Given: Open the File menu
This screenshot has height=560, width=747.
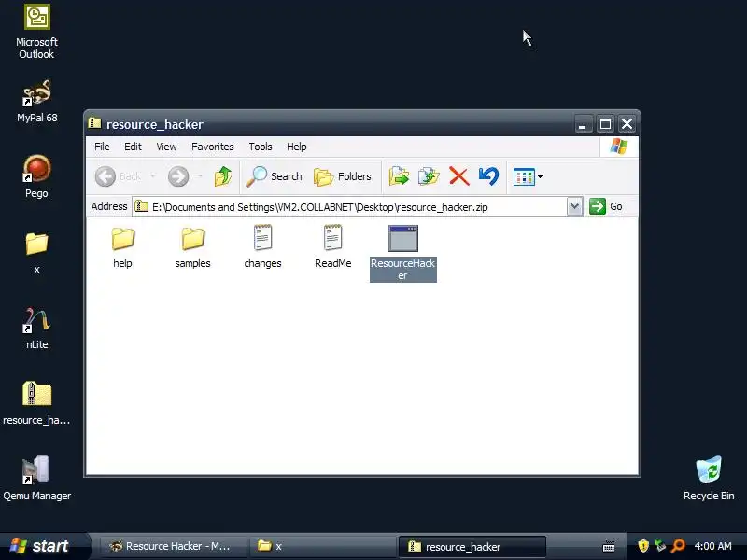Looking at the screenshot, I should click(x=102, y=147).
